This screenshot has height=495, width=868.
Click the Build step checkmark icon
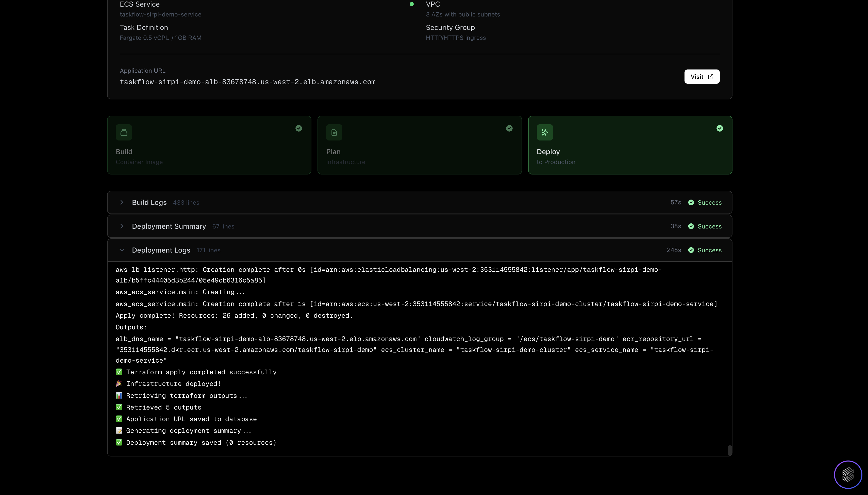298,128
